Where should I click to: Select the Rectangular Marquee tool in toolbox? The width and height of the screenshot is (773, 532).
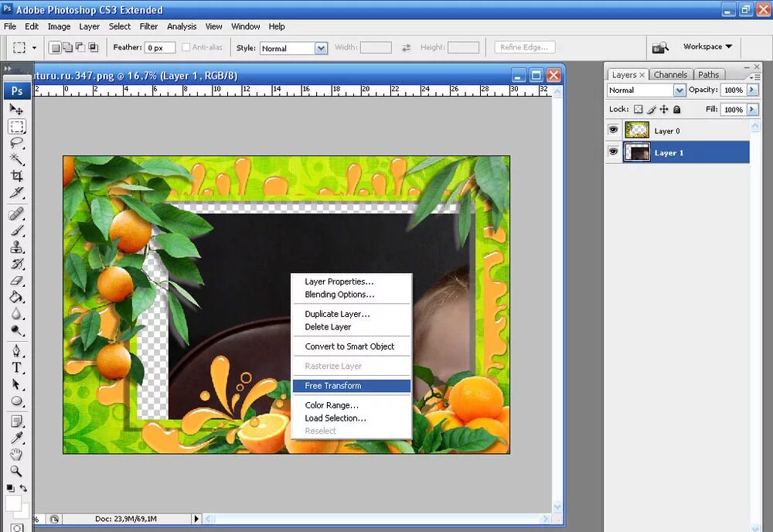pyautogui.click(x=17, y=126)
